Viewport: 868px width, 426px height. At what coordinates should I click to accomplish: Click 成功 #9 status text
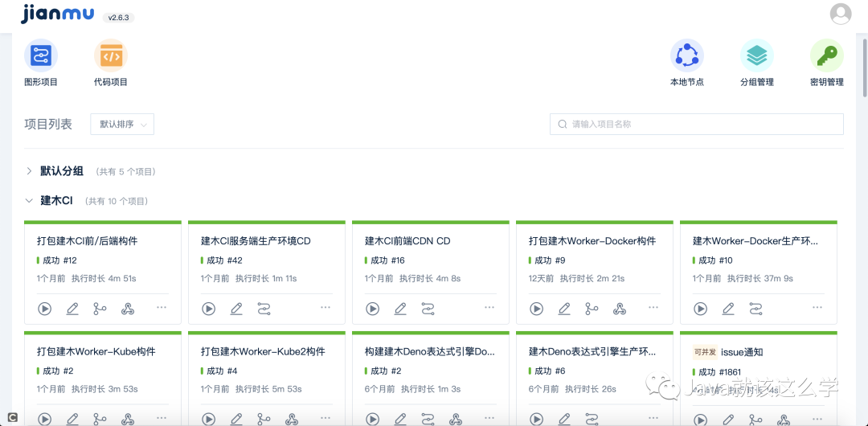pyautogui.click(x=550, y=260)
